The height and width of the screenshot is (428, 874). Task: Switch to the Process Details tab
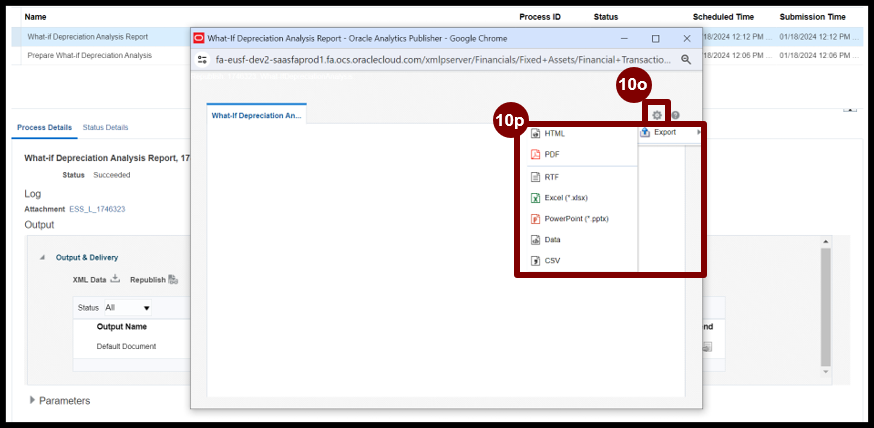45,128
